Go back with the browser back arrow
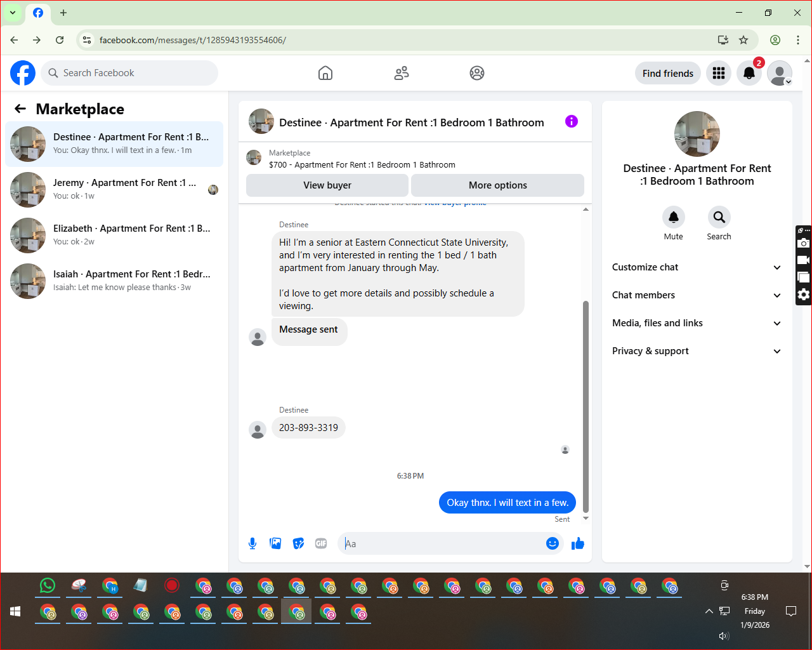This screenshot has width=812, height=650. tap(14, 40)
